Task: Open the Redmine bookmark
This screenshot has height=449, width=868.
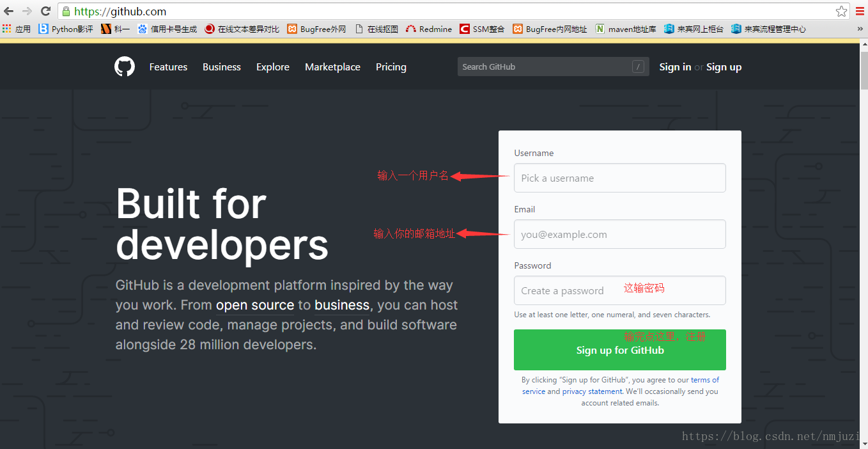Action: pyautogui.click(x=429, y=29)
